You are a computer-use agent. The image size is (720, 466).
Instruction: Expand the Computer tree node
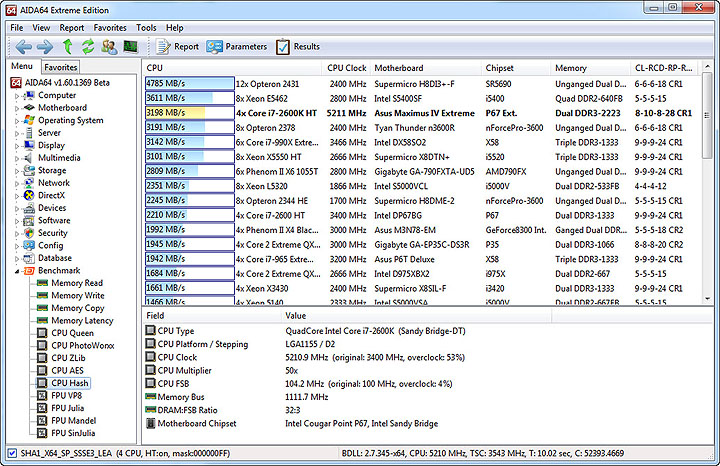coord(17,96)
